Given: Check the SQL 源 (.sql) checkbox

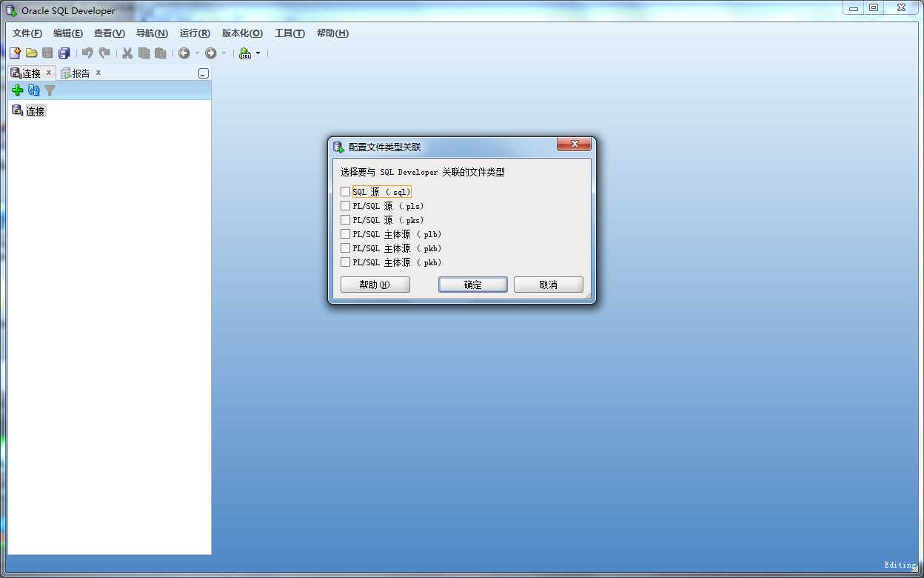Looking at the screenshot, I should pos(345,192).
